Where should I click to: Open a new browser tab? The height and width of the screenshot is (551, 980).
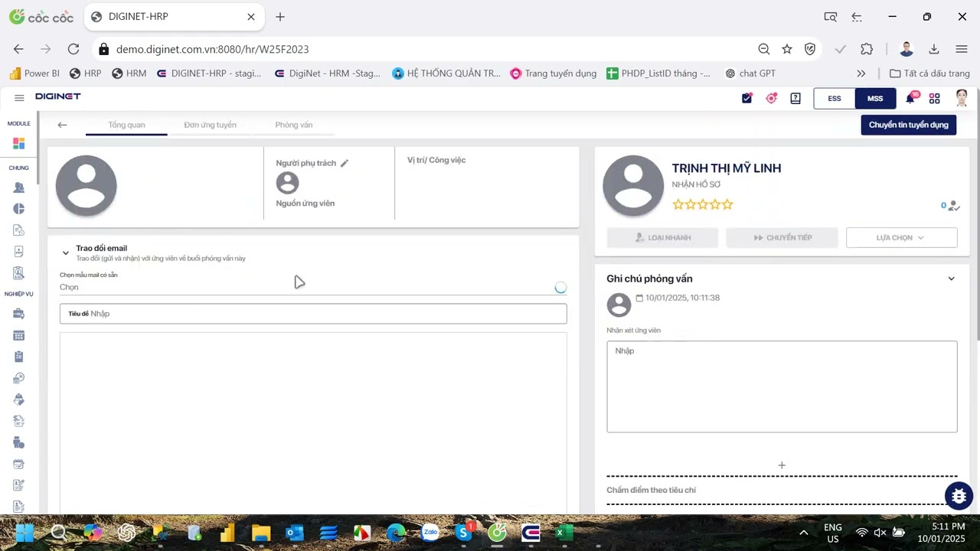pyautogui.click(x=280, y=17)
